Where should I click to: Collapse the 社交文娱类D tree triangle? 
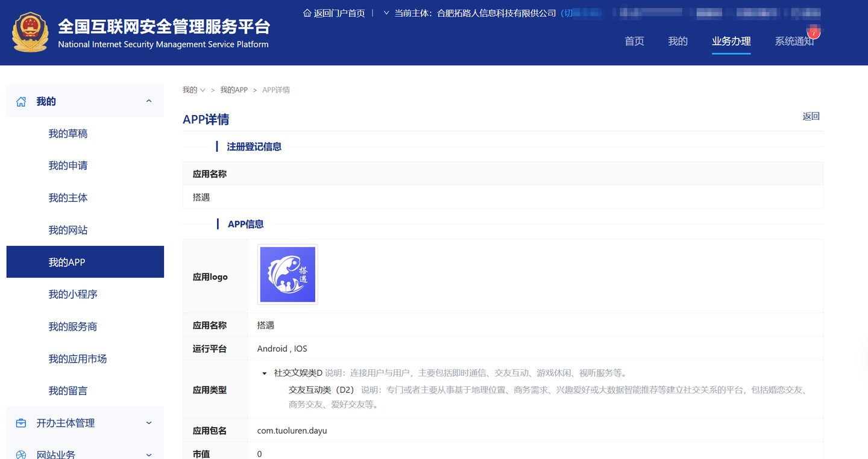265,373
